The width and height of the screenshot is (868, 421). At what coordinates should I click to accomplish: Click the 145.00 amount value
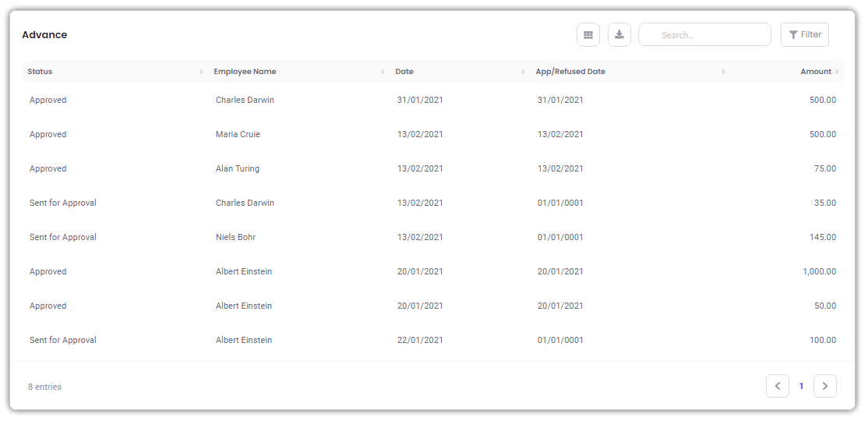pos(823,237)
